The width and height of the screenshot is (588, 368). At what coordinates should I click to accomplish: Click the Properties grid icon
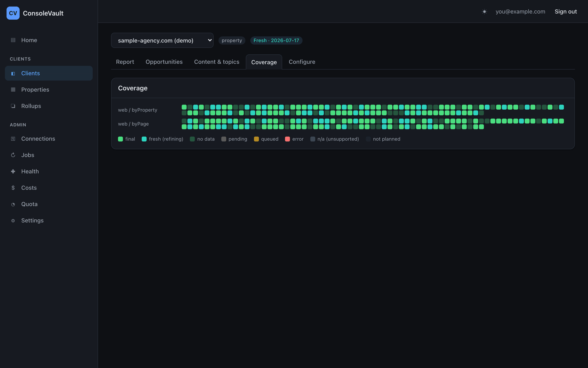pos(13,90)
